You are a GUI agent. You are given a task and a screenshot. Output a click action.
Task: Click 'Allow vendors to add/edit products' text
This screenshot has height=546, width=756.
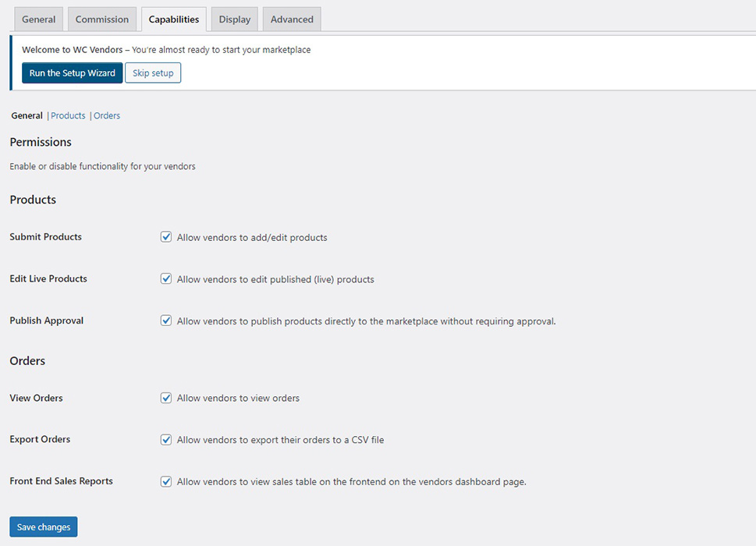pyautogui.click(x=252, y=238)
